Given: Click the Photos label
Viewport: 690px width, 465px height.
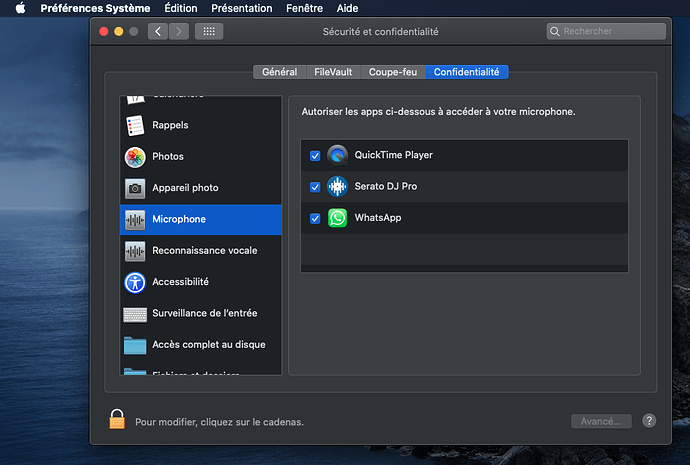Looking at the screenshot, I should tap(168, 156).
